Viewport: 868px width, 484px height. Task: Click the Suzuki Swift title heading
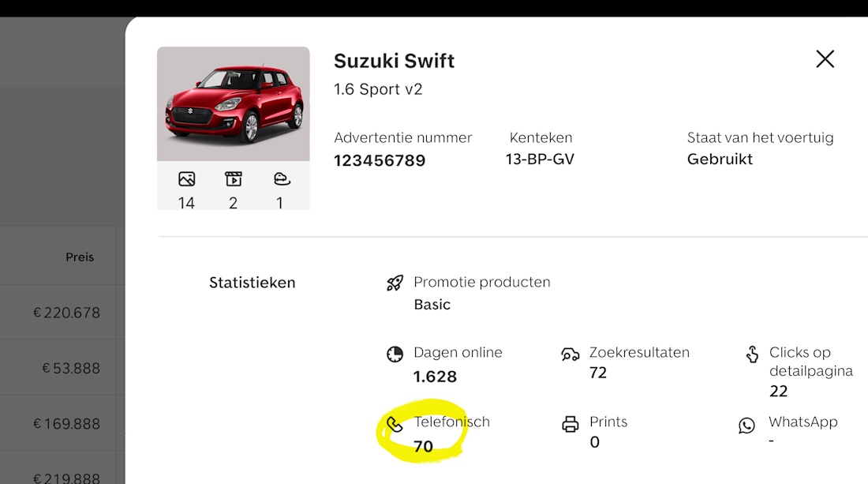click(x=394, y=61)
